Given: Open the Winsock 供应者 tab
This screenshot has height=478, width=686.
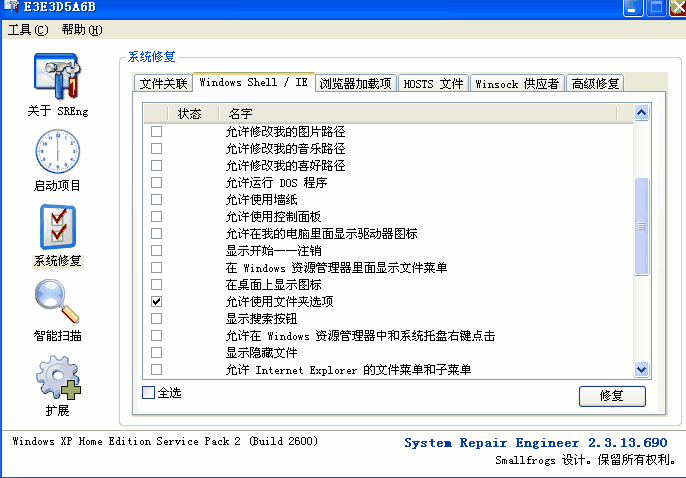Looking at the screenshot, I should point(517,83).
